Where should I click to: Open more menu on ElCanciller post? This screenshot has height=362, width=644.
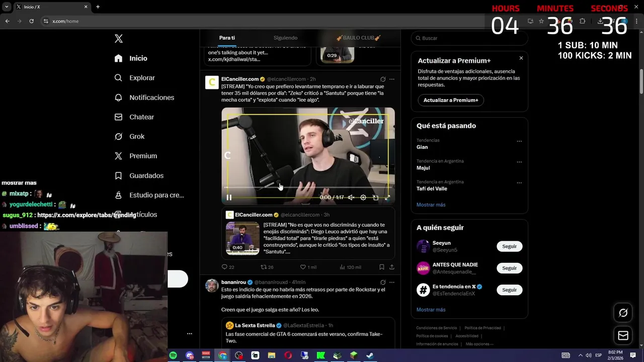click(392, 79)
